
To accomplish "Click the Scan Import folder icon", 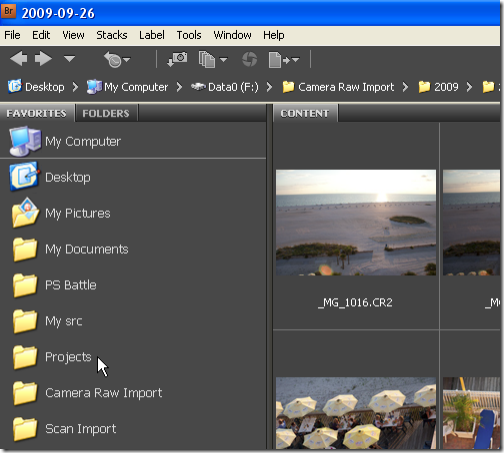I will click(x=25, y=429).
